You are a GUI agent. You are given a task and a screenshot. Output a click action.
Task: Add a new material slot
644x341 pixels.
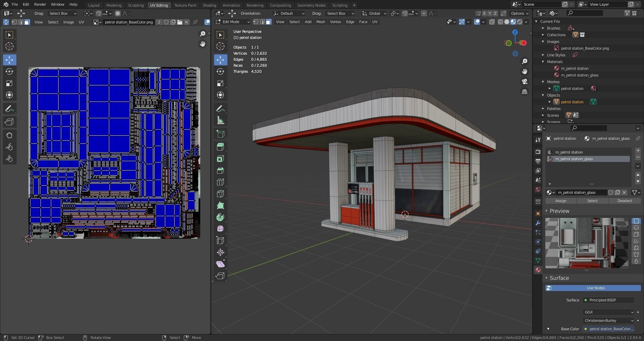638,151
